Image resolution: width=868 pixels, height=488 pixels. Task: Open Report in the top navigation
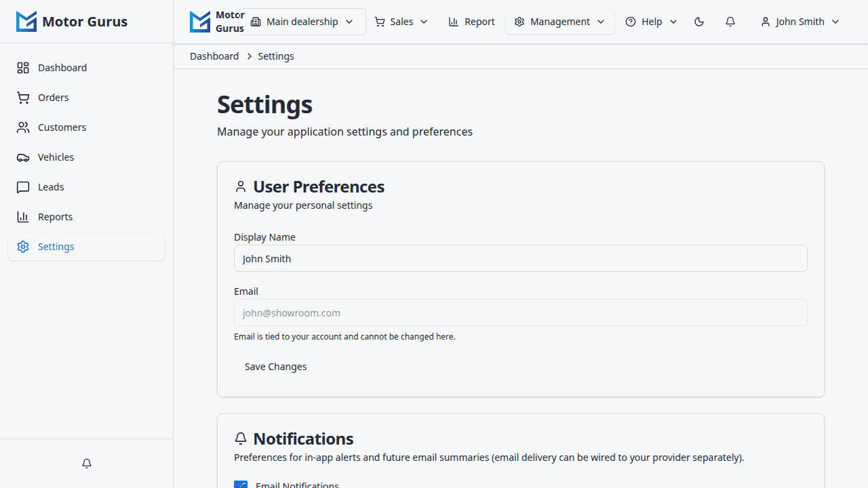472,22
